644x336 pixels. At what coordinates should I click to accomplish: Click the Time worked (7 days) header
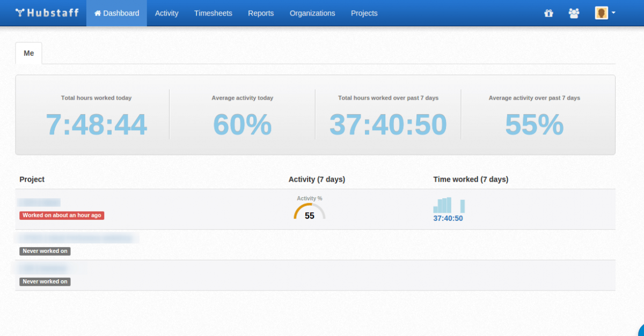pyautogui.click(x=471, y=180)
